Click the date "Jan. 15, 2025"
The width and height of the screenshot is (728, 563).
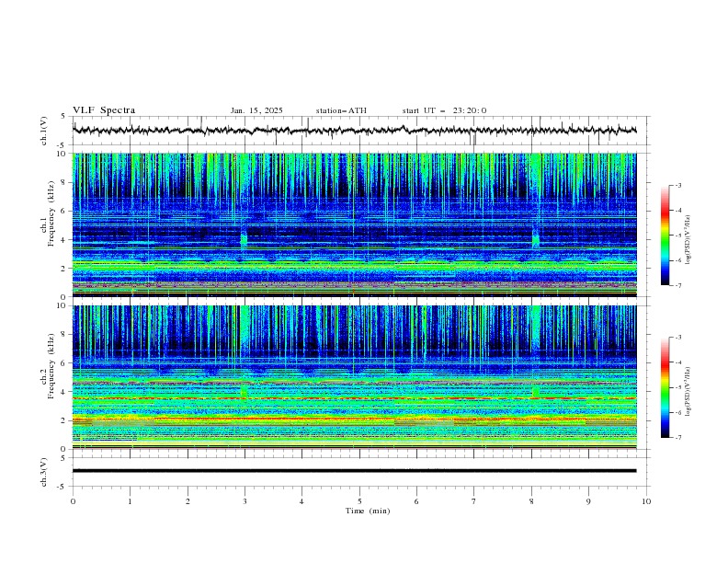point(256,110)
